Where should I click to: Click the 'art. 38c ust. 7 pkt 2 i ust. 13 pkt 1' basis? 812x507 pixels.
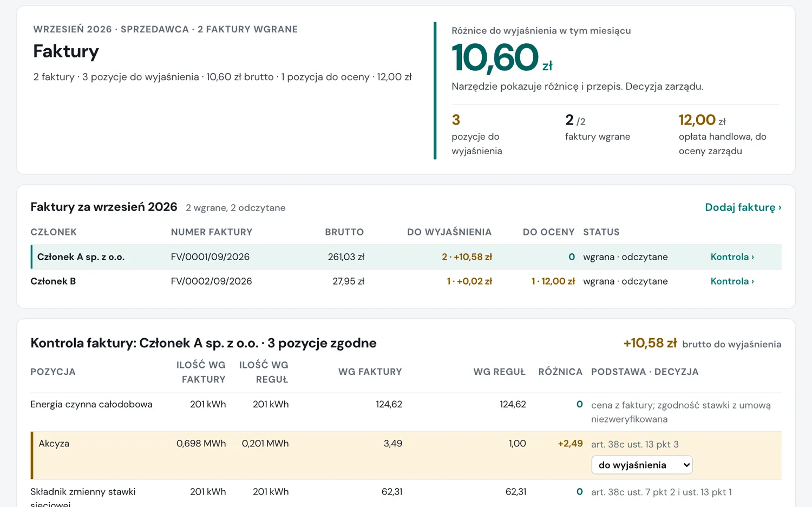pyautogui.click(x=661, y=492)
